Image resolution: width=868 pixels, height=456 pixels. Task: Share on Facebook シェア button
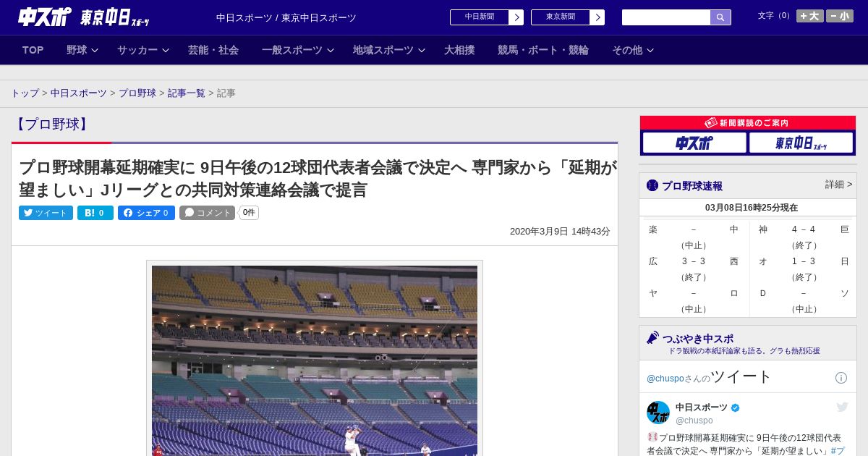point(146,213)
